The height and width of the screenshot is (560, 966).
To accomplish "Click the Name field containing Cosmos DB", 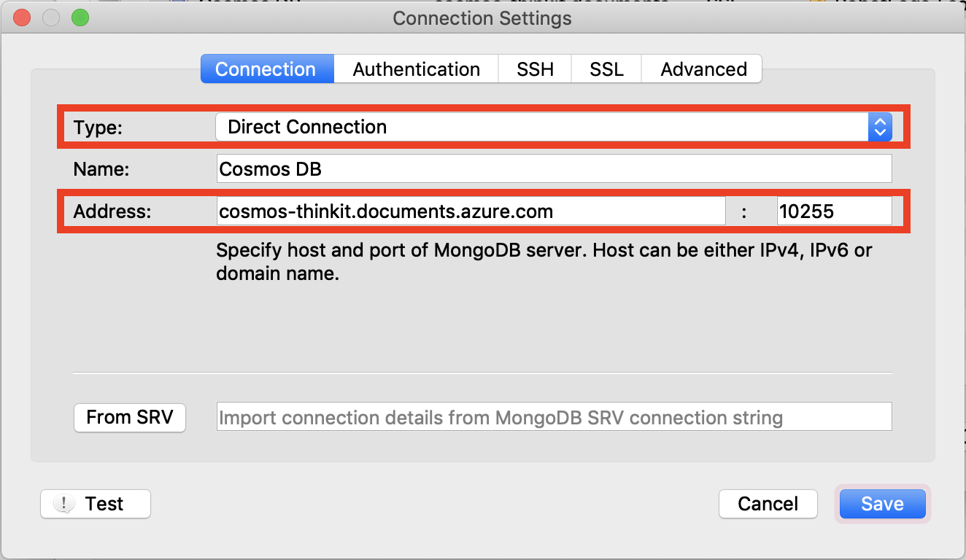I will pyautogui.click(x=554, y=168).
